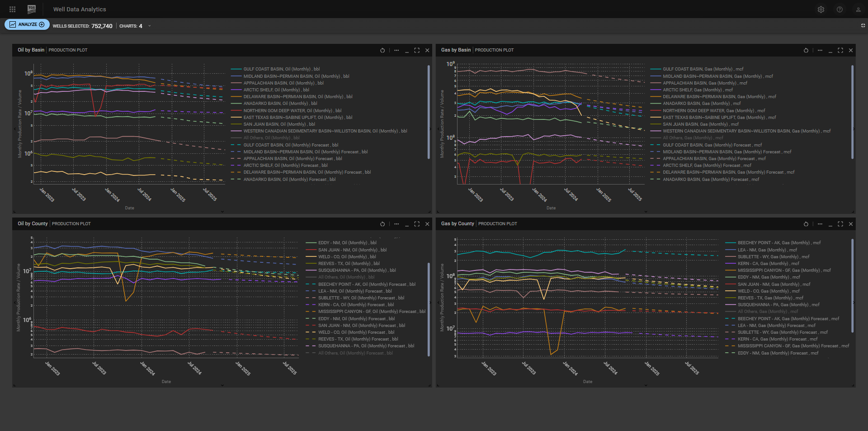Click PRODUCTION PLOT label in Oil by Basin
The height and width of the screenshot is (431, 868).
tap(68, 50)
